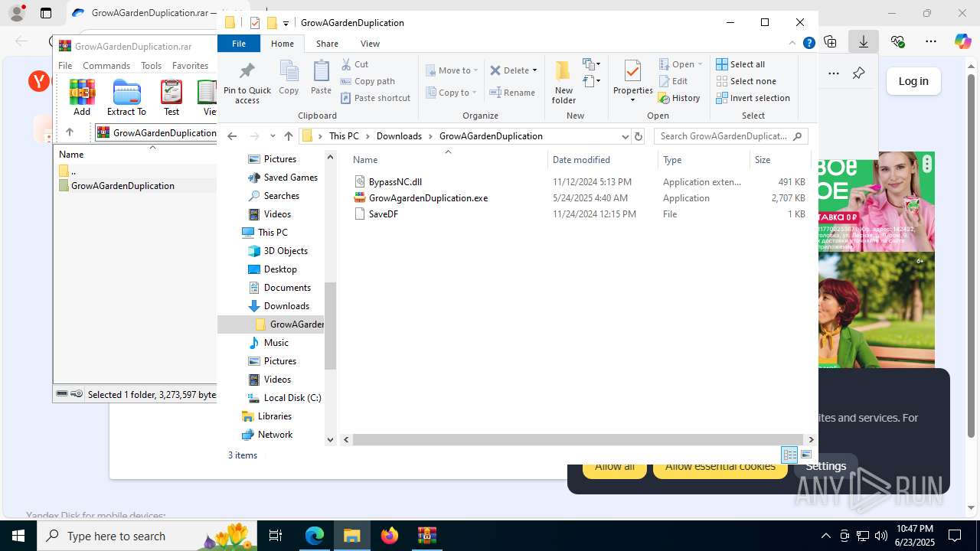Collapse the ribbon with the chevron
Viewport: 980px width, 551px height.
coord(792,44)
